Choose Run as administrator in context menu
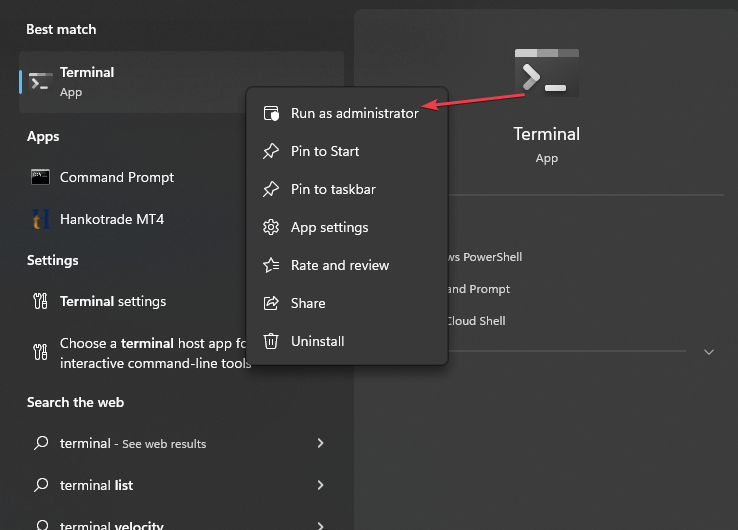The height and width of the screenshot is (530, 738). pyautogui.click(x=346, y=113)
